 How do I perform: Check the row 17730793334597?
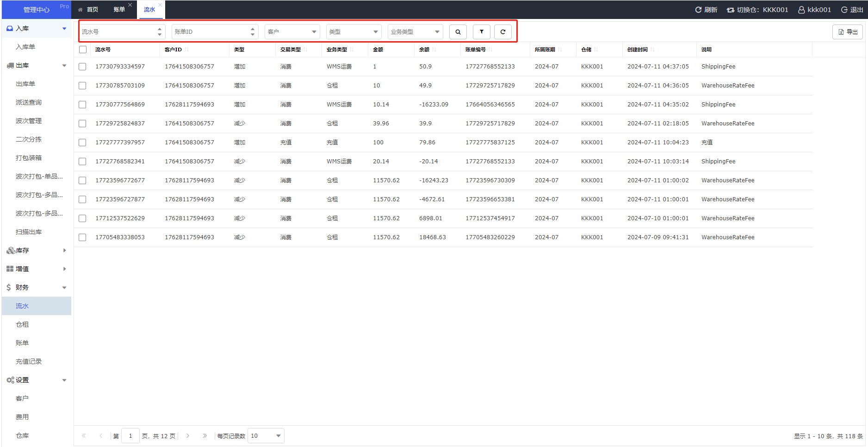click(82, 67)
